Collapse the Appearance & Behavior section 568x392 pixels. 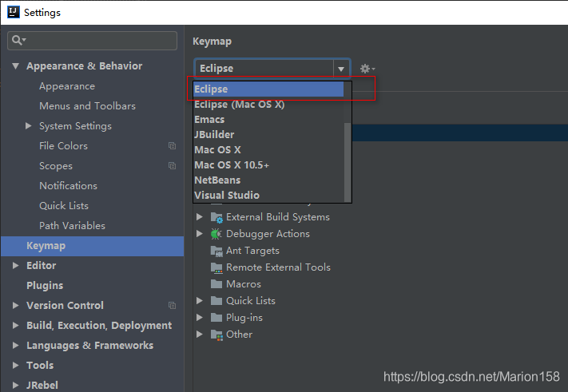[15, 66]
